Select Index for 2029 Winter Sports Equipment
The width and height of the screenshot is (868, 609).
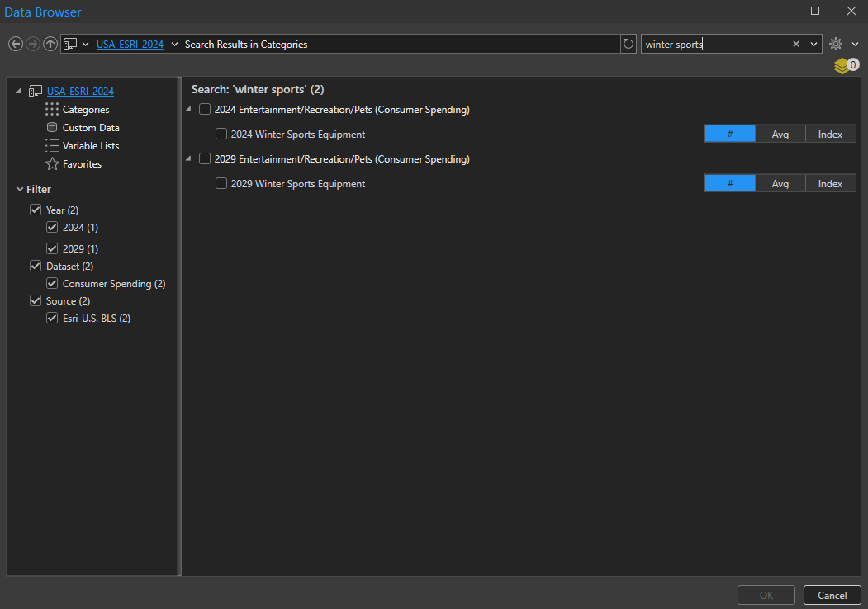tap(830, 183)
